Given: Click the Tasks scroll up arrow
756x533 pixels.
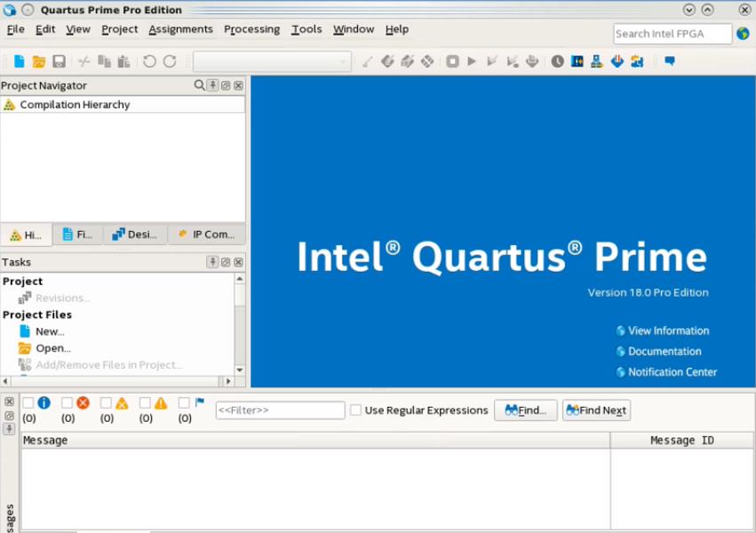Looking at the screenshot, I should click(240, 279).
